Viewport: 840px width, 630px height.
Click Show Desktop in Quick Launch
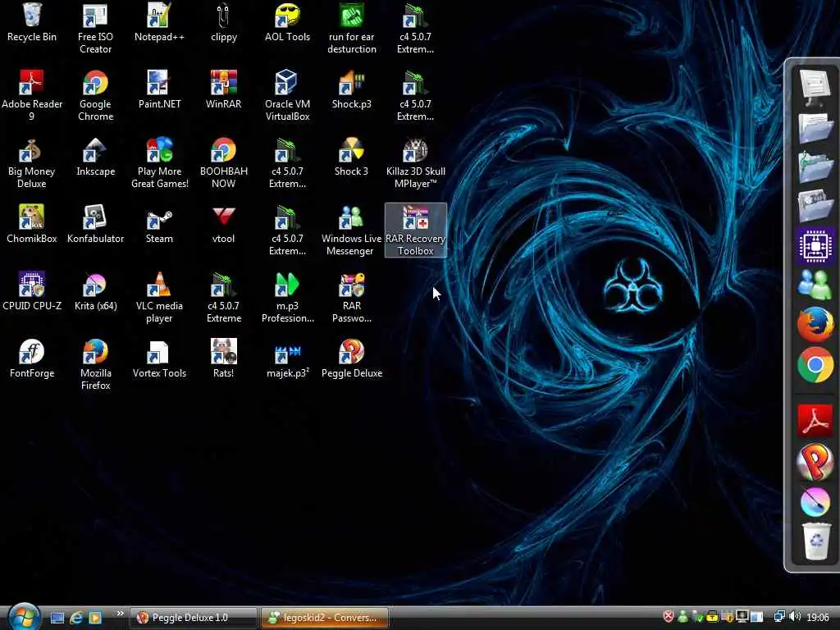57,618
